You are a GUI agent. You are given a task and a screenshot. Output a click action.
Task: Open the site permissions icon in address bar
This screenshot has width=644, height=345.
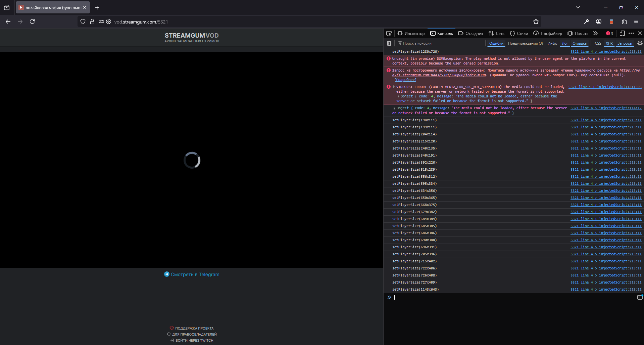(x=101, y=22)
